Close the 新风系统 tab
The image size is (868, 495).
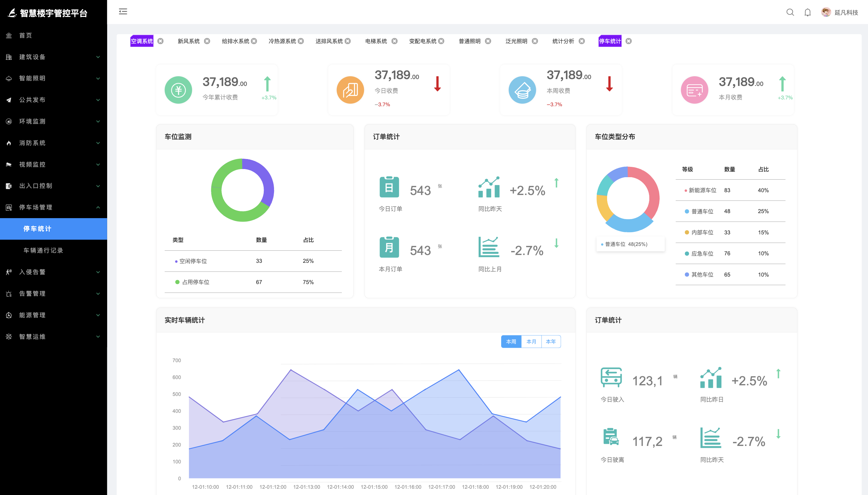click(207, 41)
